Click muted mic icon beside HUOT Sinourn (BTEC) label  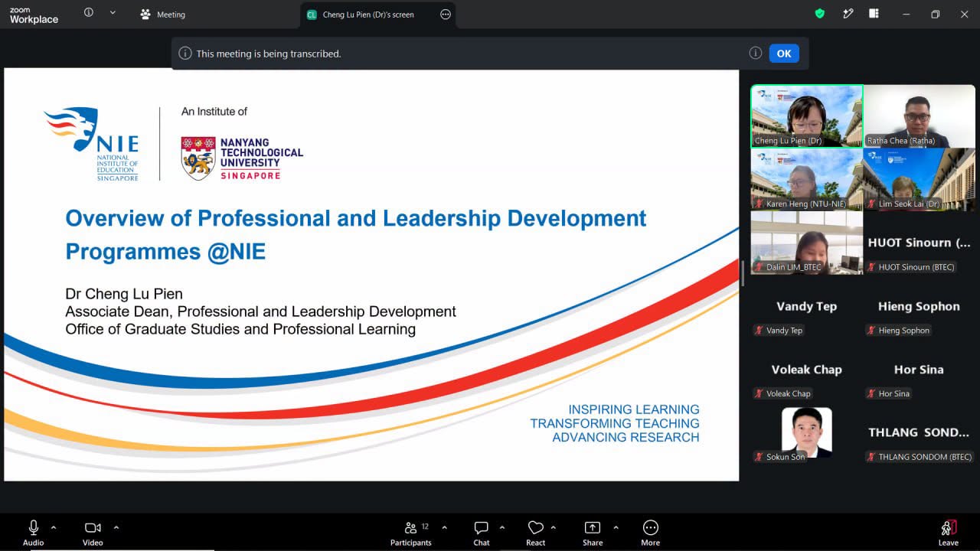pos(871,267)
